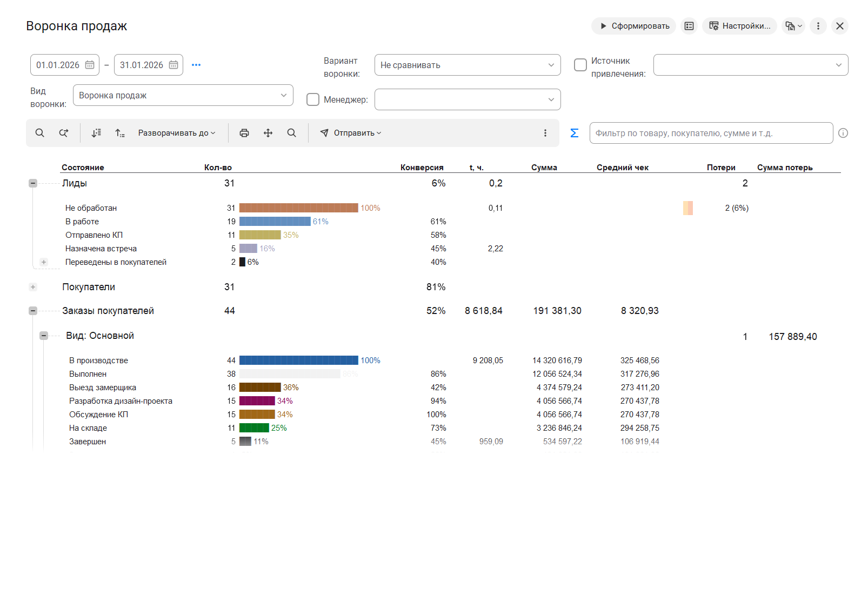
Task: Click the orange Не обработан 100% bar
Action: click(x=299, y=208)
